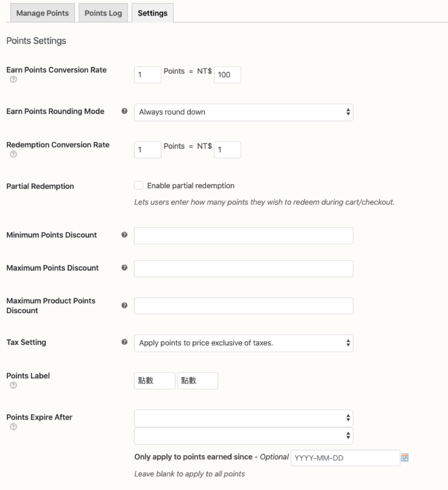Image resolution: width=448 pixels, height=490 pixels.
Task: Click help icon beside Earn Points Rounding Mode
Action: (x=124, y=111)
